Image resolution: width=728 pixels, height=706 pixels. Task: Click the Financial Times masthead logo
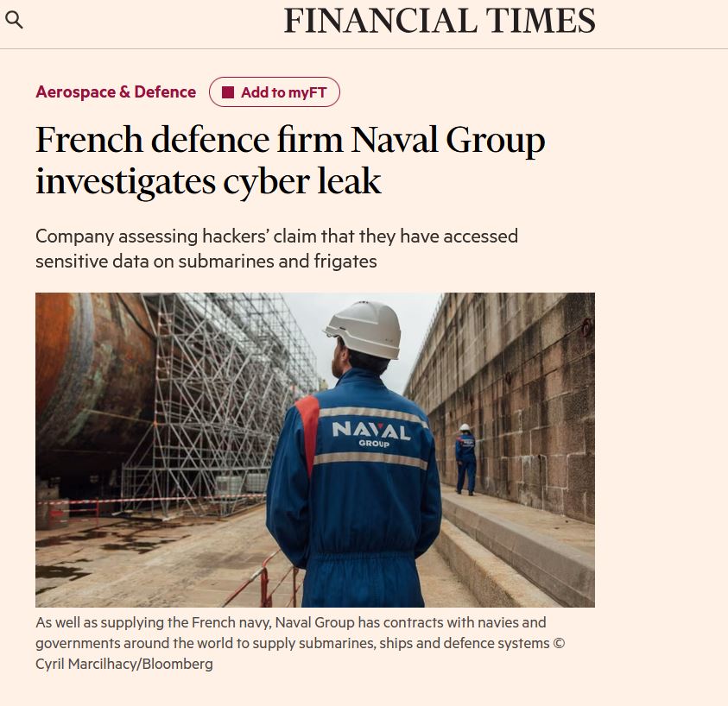point(440,21)
